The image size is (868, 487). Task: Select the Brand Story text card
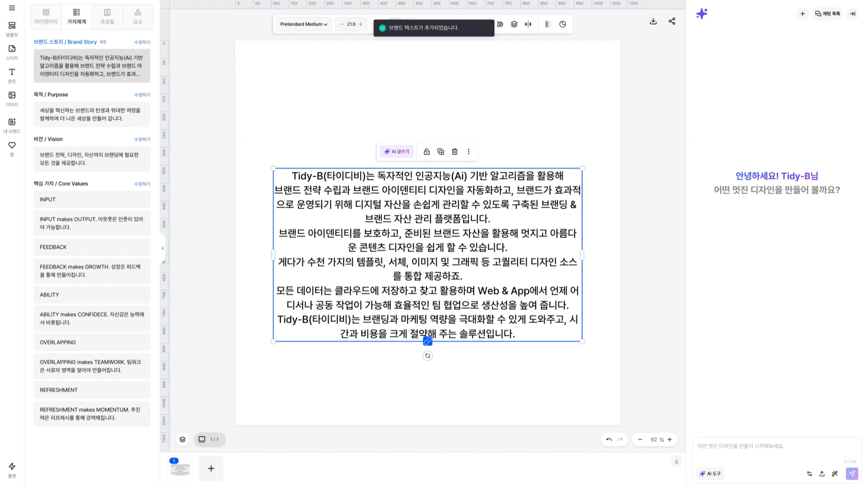(92, 66)
